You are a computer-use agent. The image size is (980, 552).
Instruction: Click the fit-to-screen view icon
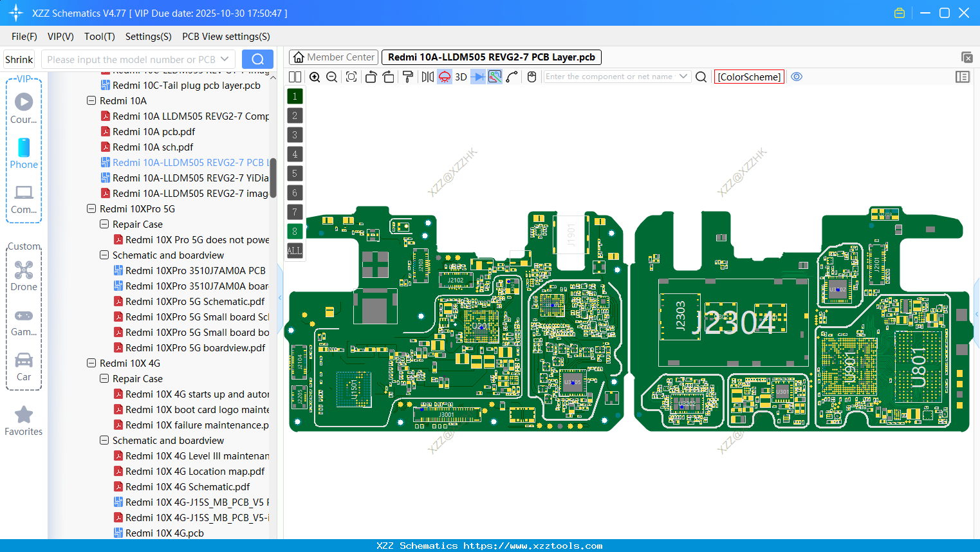coord(351,77)
